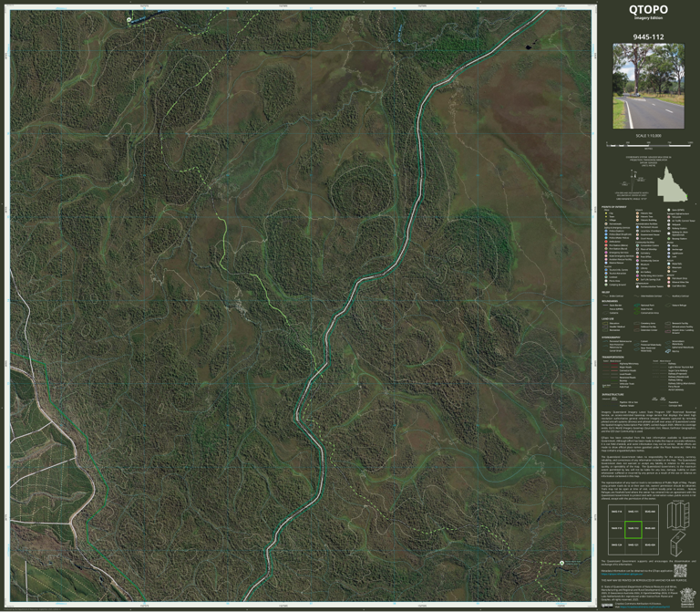Click the QTOPO title heading

point(648,9)
